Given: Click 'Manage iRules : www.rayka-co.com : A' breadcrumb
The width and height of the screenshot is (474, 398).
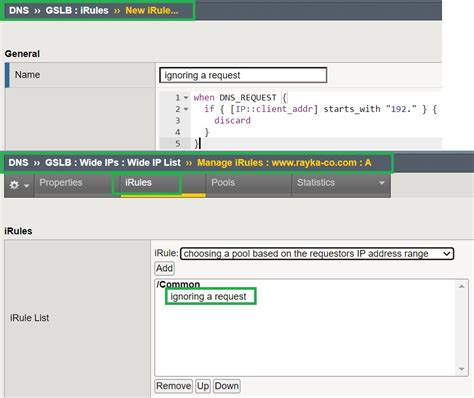Looking at the screenshot, I should coord(284,163).
